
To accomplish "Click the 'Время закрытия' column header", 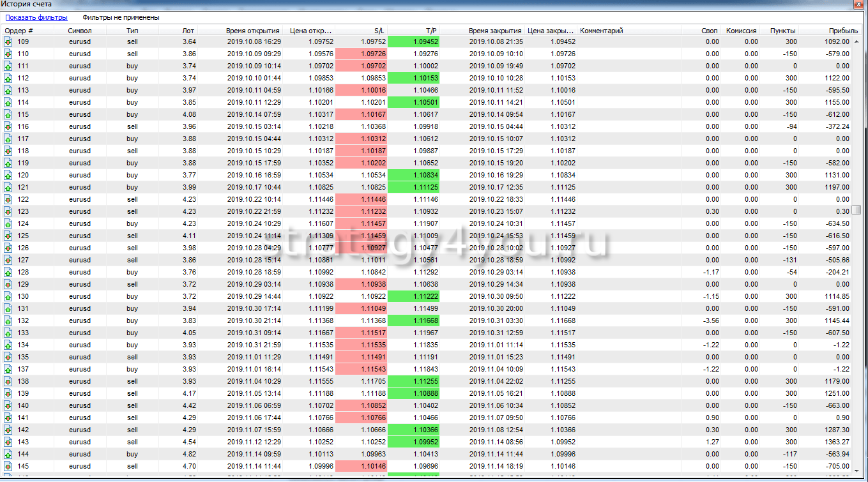I will click(x=495, y=31).
